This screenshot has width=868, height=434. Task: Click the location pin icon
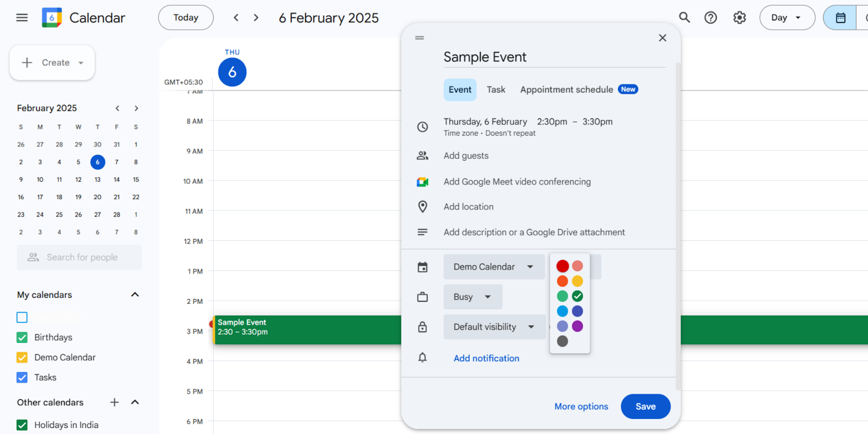423,207
